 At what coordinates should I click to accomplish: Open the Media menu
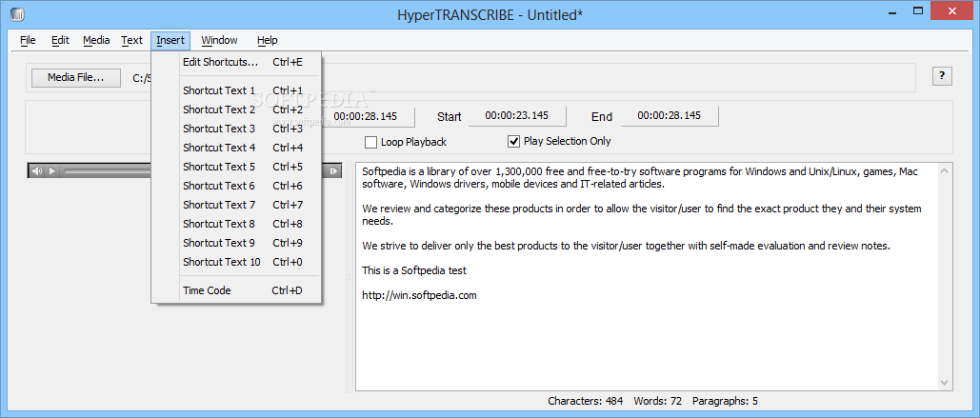[x=96, y=40]
